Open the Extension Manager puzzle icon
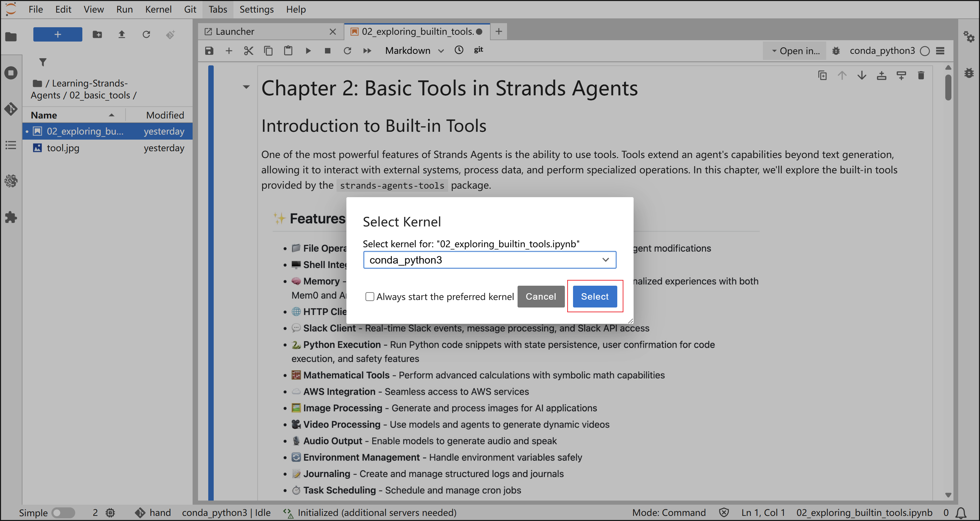980x521 pixels. [x=11, y=217]
